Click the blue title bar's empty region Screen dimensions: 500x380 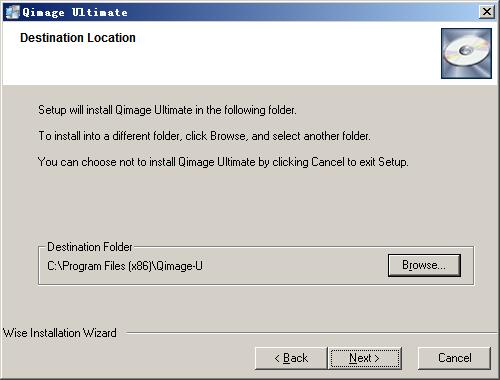(300, 12)
